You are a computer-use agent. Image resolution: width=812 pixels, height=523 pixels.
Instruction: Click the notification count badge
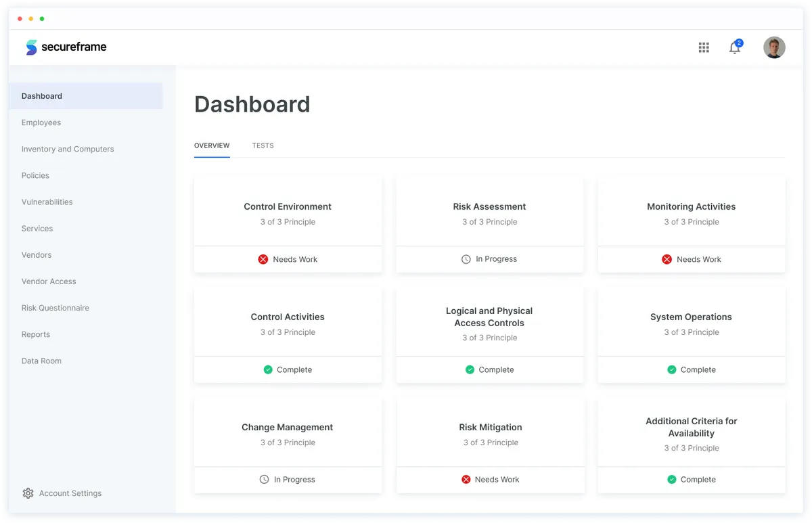(739, 43)
